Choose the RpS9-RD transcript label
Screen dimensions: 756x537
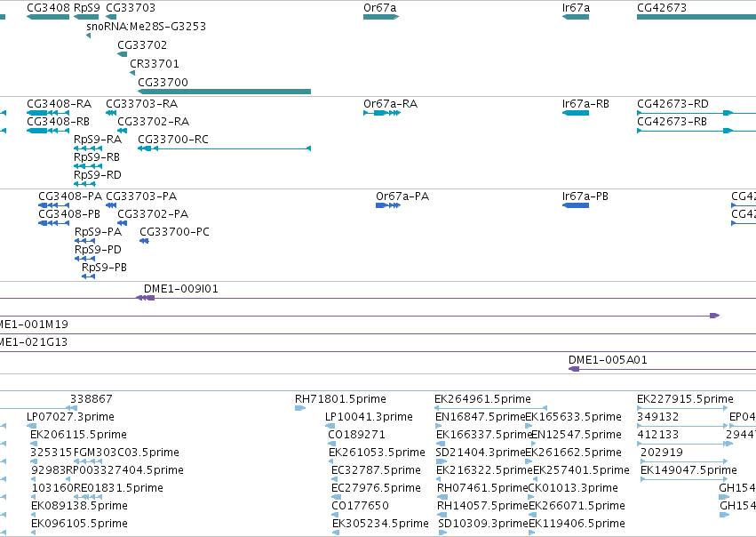pyautogui.click(x=98, y=175)
